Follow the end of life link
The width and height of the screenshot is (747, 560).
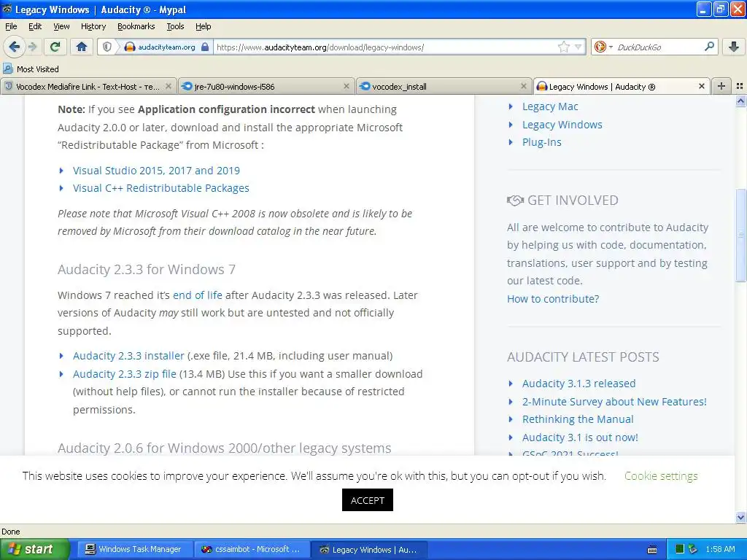click(197, 295)
